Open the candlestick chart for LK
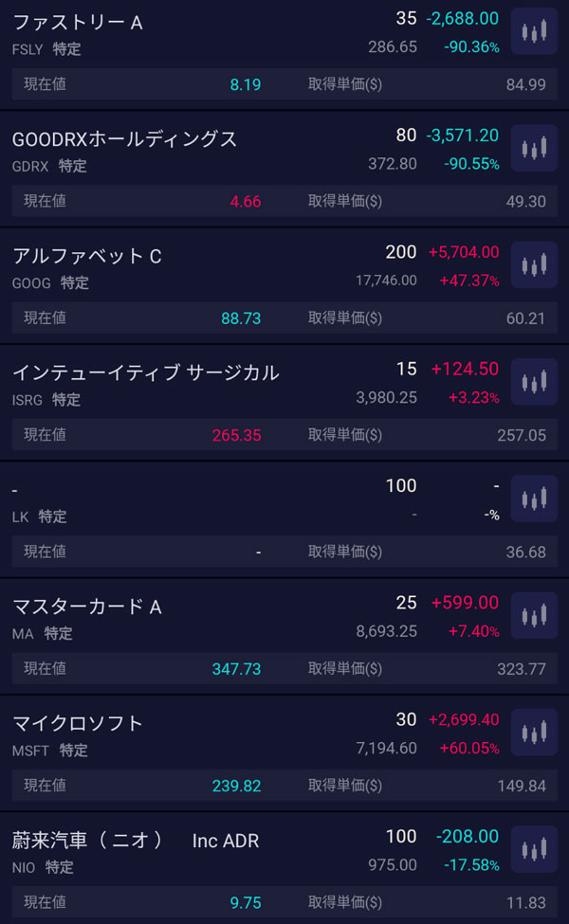 (534, 498)
